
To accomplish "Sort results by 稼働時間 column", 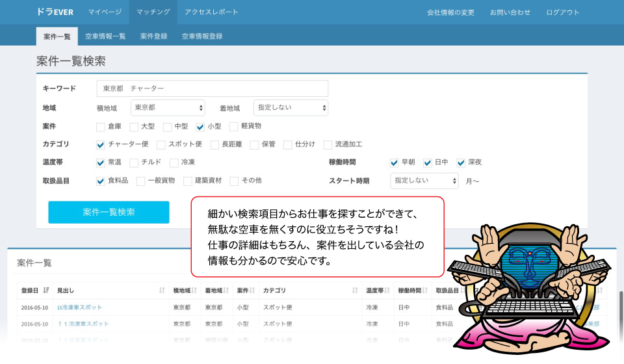I will click(x=413, y=290).
